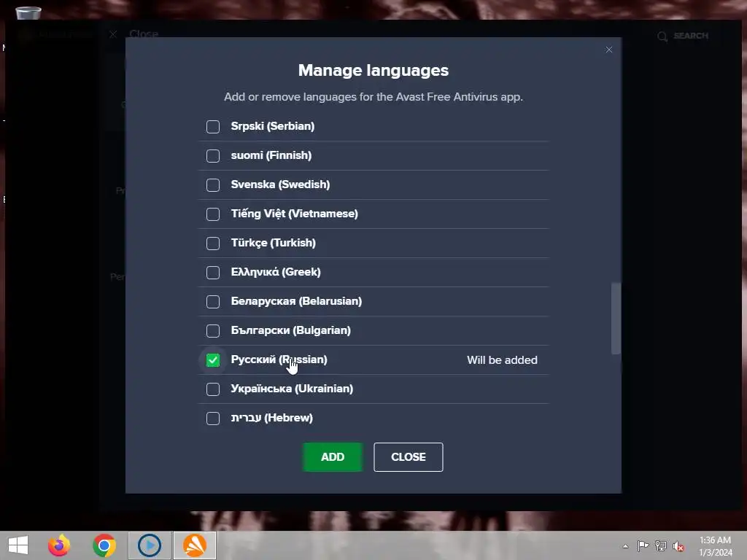This screenshot has height=560, width=747.
Task: Click the Close text in background settings
Action: [144, 34]
